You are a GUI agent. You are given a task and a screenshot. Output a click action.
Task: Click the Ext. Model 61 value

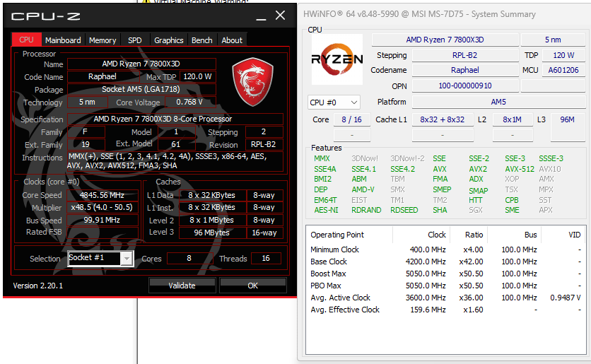coord(176,144)
